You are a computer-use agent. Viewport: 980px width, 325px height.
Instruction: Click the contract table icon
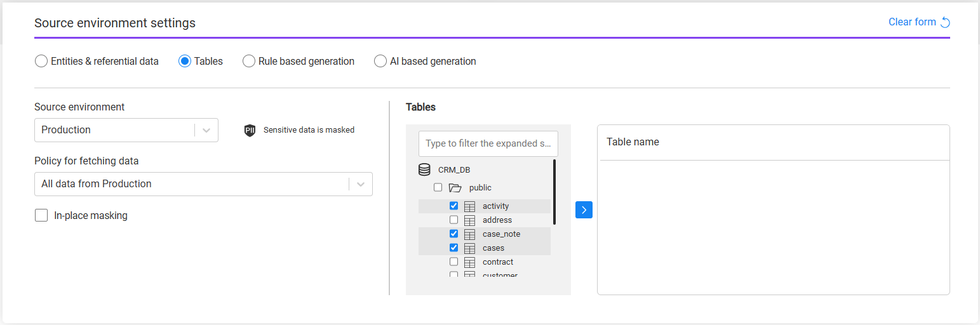coord(470,262)
